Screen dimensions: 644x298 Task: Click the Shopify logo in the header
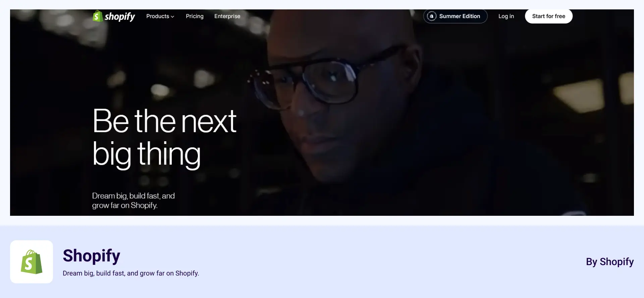pos(114,16)
